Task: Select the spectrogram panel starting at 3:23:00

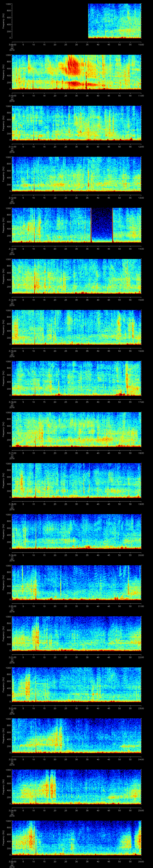Action: 77,736
